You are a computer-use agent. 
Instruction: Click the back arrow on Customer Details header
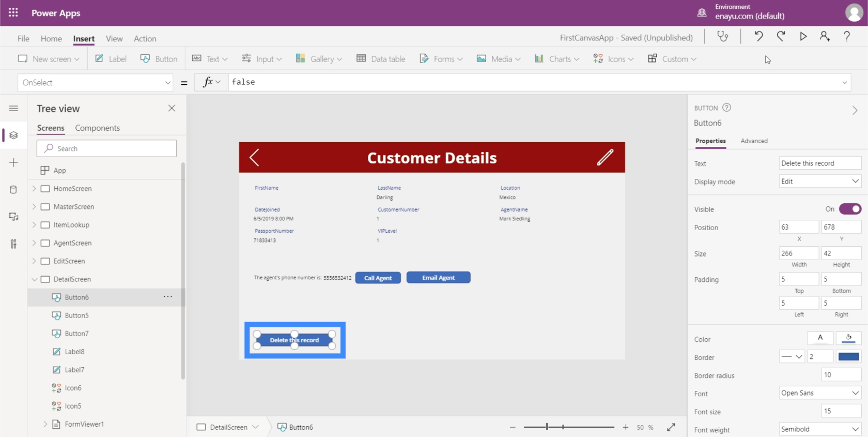click(254, 157)
